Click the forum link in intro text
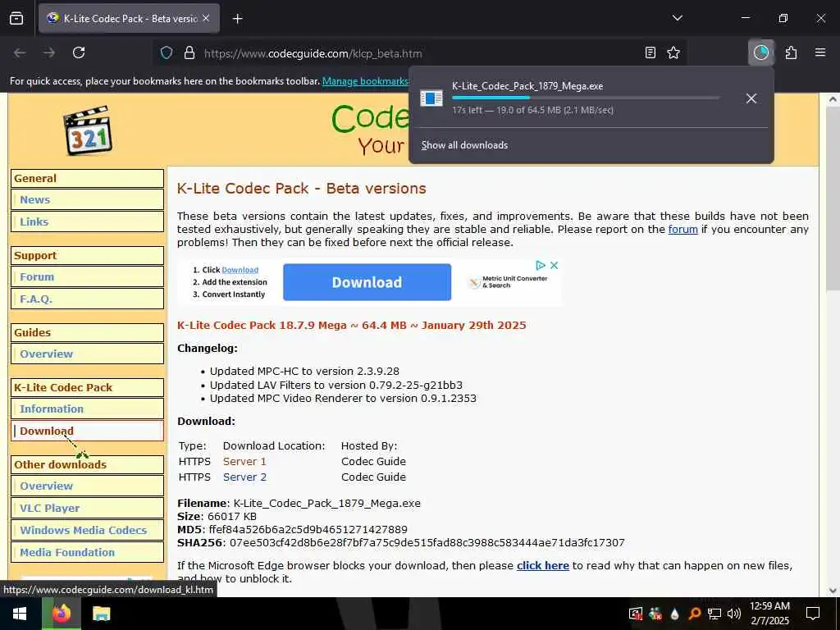Screen dimensions: 840x630 (x=682, y=230)
